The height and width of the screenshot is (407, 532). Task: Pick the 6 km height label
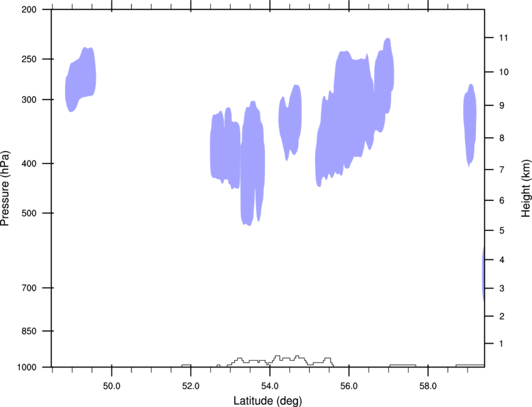502,200
